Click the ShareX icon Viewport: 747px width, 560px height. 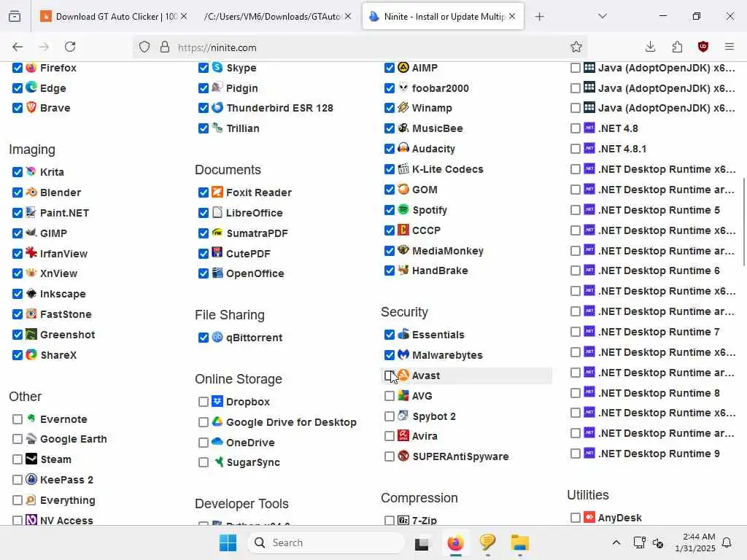click(31, 355)
